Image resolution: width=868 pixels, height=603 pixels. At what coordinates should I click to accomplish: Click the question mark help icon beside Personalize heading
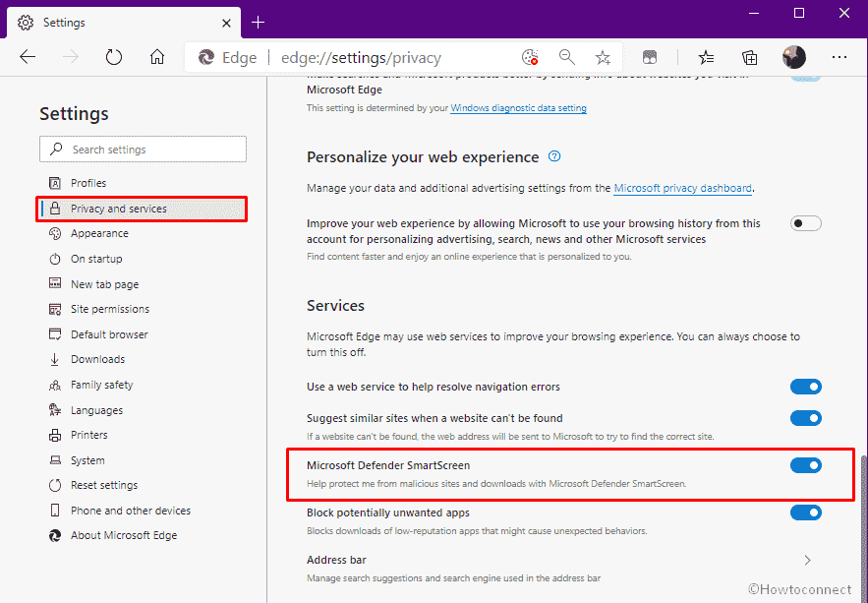[554, 156]
